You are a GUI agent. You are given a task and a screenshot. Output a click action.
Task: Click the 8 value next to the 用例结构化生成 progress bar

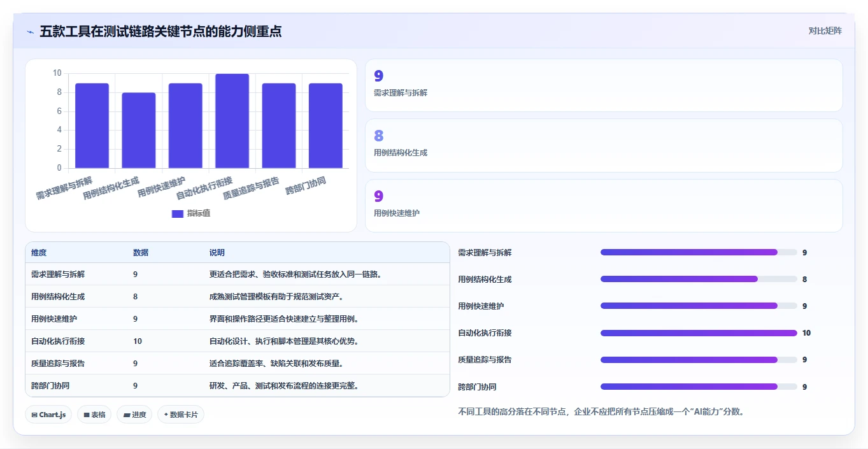coord(804,279)
